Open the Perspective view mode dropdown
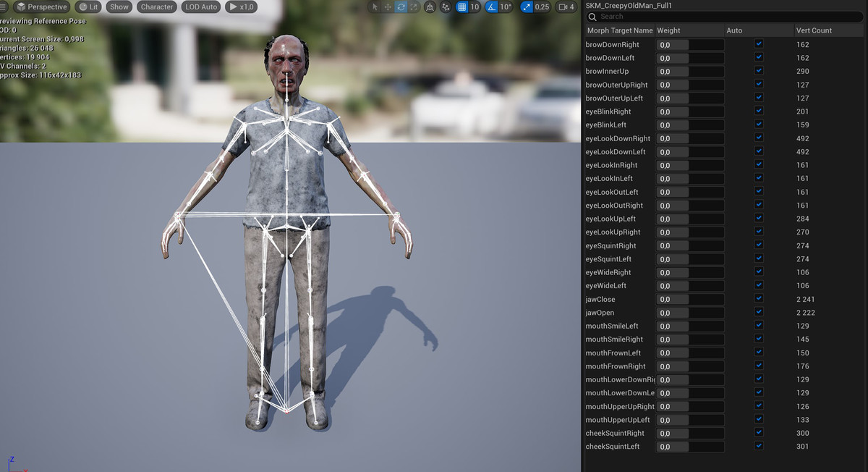The height and width of the screenshot is (472, 868). click(41, 7)
